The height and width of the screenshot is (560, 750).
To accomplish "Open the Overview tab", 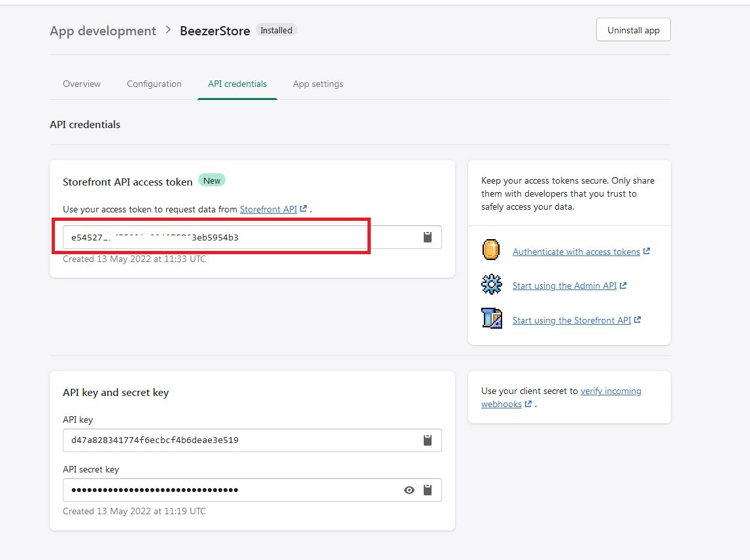I will pos(82,84).
